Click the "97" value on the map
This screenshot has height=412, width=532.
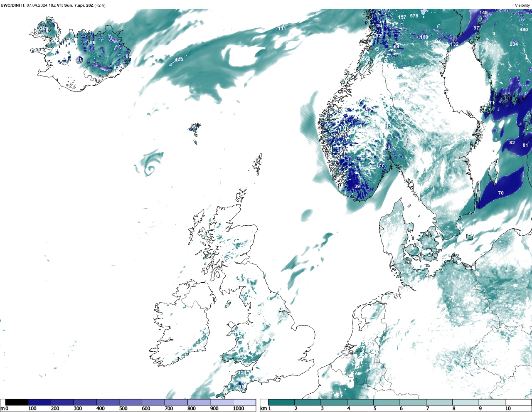coord(476,28)
